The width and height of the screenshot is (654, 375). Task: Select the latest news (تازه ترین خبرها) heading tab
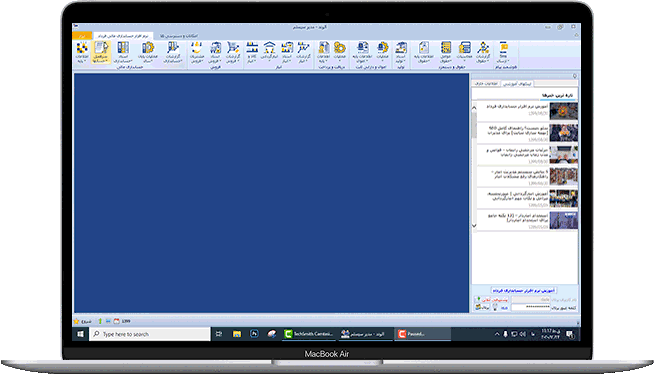pyautogui.click(x=557, y=96)
